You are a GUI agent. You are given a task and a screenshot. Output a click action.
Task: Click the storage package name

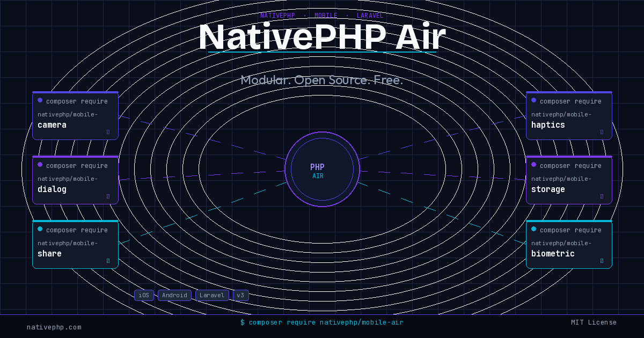click(548, 189)
